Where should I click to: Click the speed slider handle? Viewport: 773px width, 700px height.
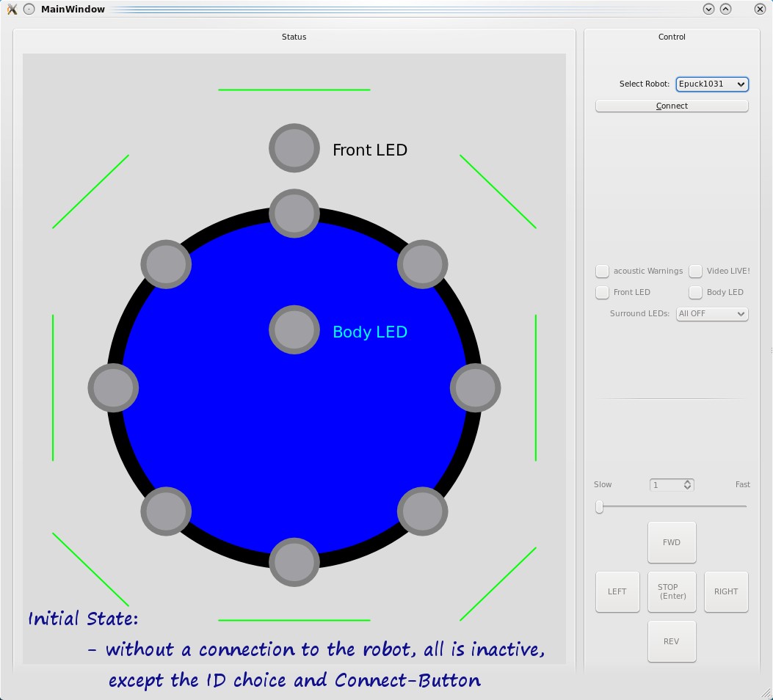click(x=600, y=507)
